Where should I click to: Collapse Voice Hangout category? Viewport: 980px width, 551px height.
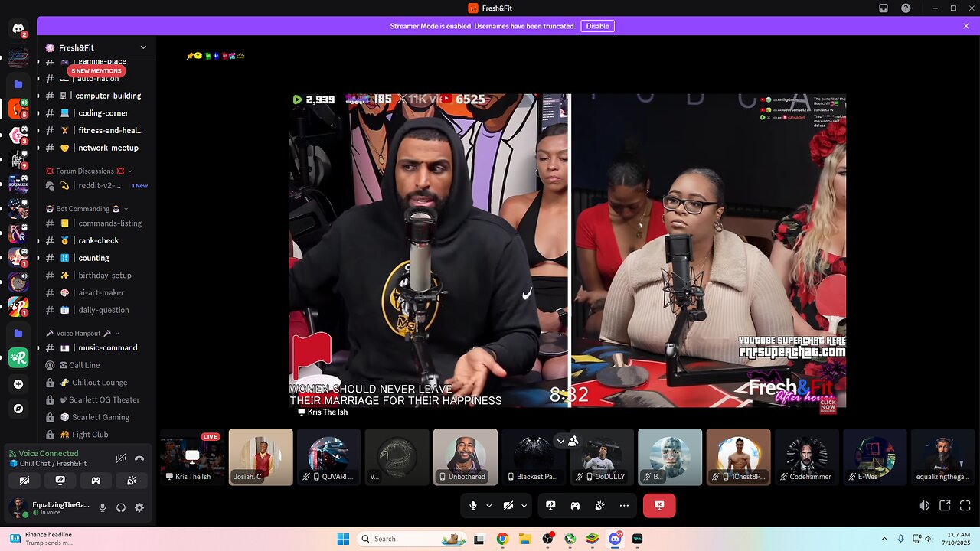83,333
